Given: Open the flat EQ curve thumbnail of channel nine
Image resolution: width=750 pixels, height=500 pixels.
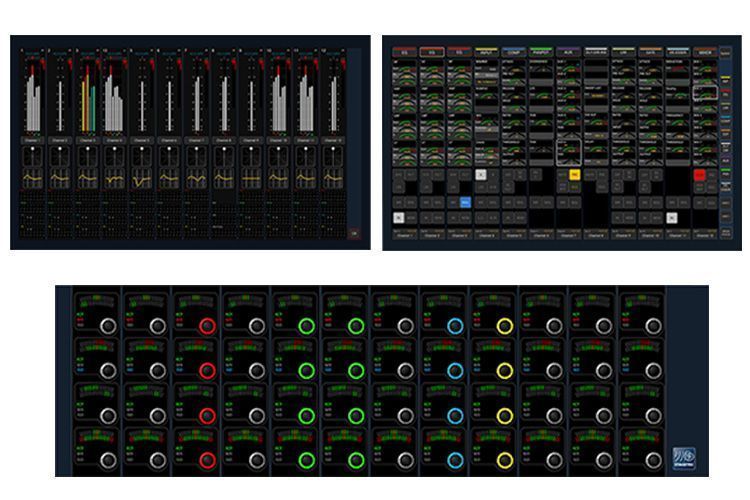Looking at the screenshot, I should (251, 180).
